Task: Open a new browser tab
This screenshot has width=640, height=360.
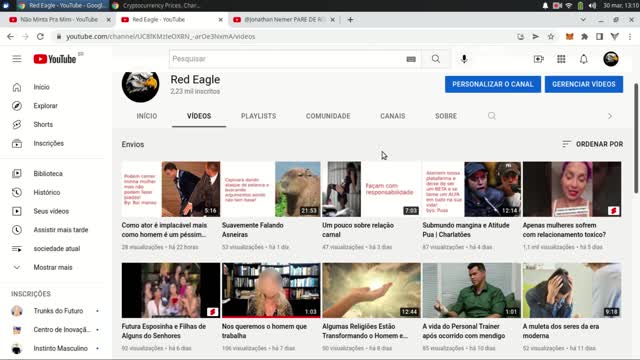Action: pos(350,20)
